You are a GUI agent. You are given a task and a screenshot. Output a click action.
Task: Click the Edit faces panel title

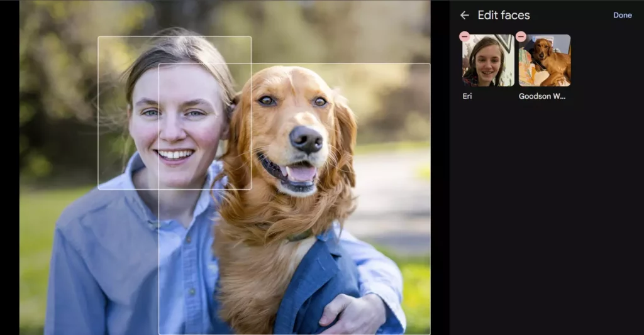click(x=504, y=15)
